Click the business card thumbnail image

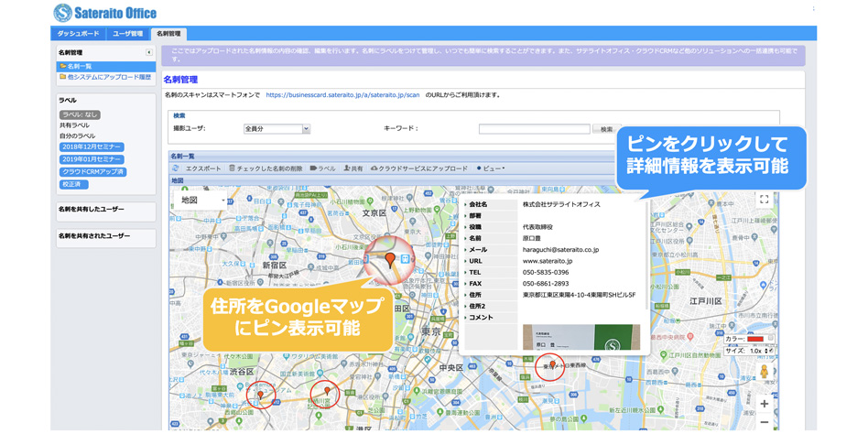click(581, 337)
